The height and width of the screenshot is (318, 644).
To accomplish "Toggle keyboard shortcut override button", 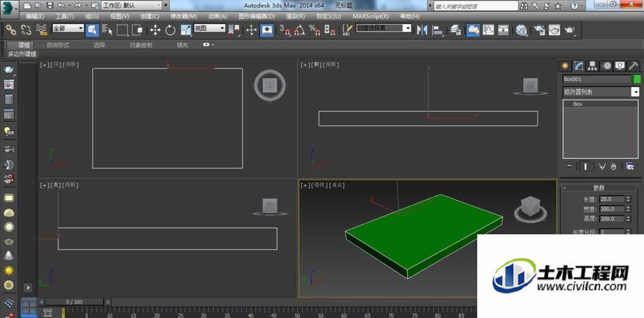I will click(267, 30).
